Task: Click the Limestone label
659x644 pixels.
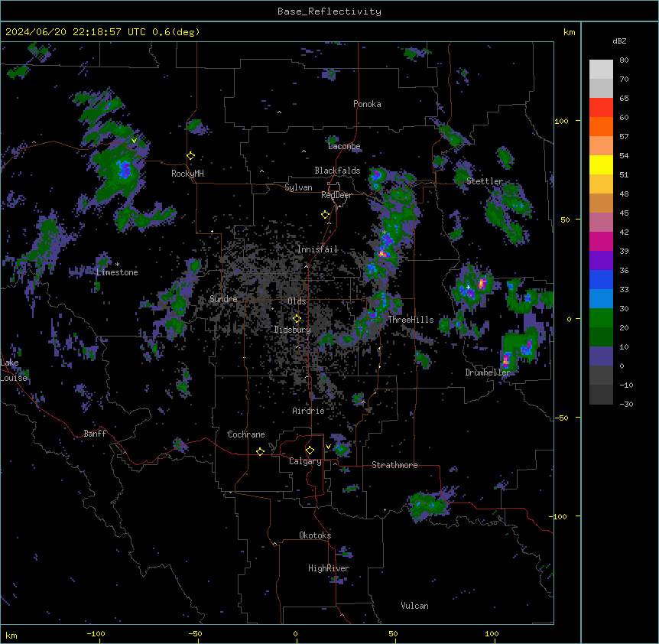Action: click(117, 272)
